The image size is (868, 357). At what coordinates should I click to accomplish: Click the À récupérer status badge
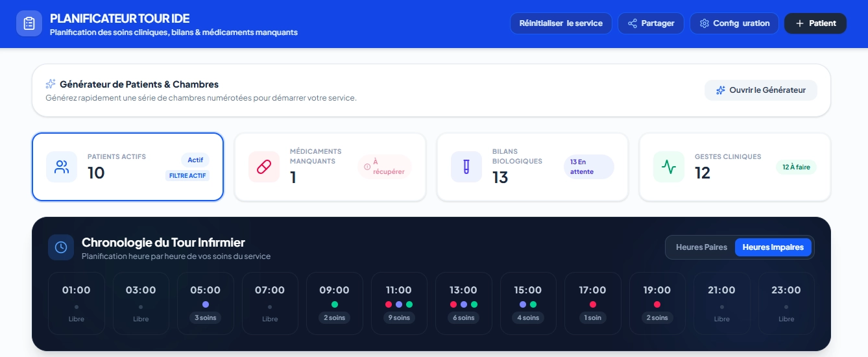coord(385,167)
